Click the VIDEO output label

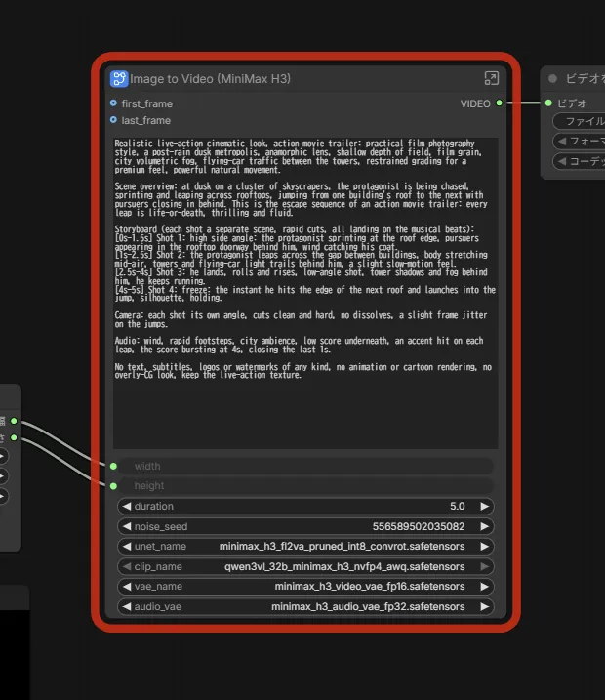(x=475, y=103)
